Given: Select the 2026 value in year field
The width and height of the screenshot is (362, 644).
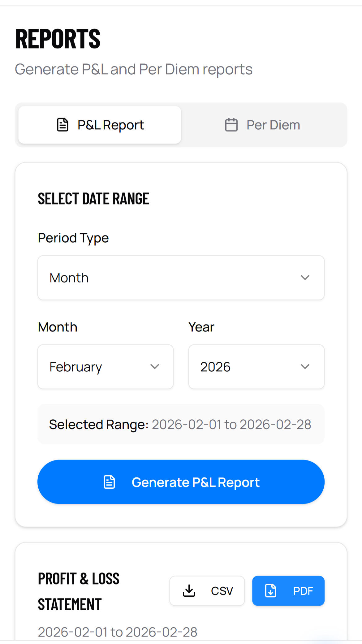Looking at the screenshot, I should [x=215, y=367].
